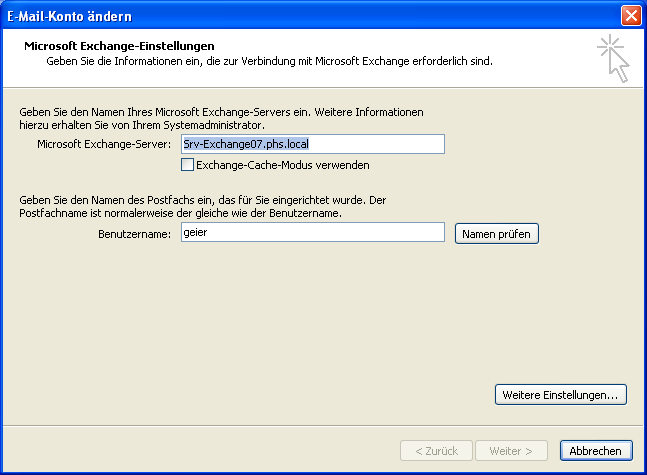Click the Microsoft Exchange-Server label
The width and height of the screenshot is (647, 475).
click(x=104, y=145)
